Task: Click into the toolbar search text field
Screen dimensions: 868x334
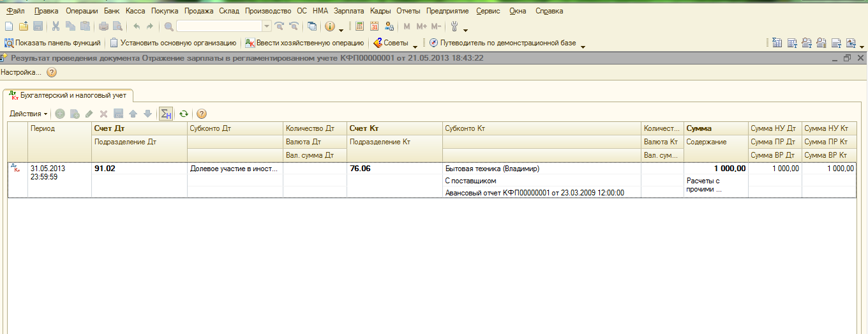Action: tap(220, 26)
